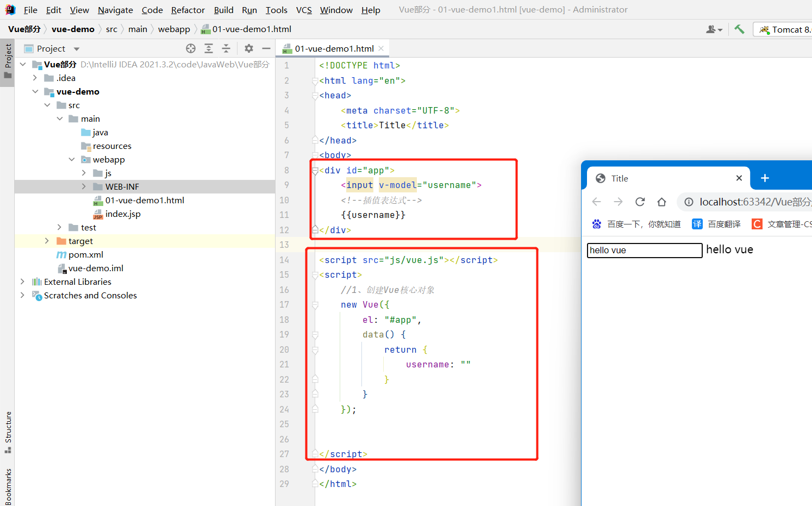The height and width of the screenshot is (506, 812).
Task: Click the locate/select opened file icon
Action: [x=191, y=48]
